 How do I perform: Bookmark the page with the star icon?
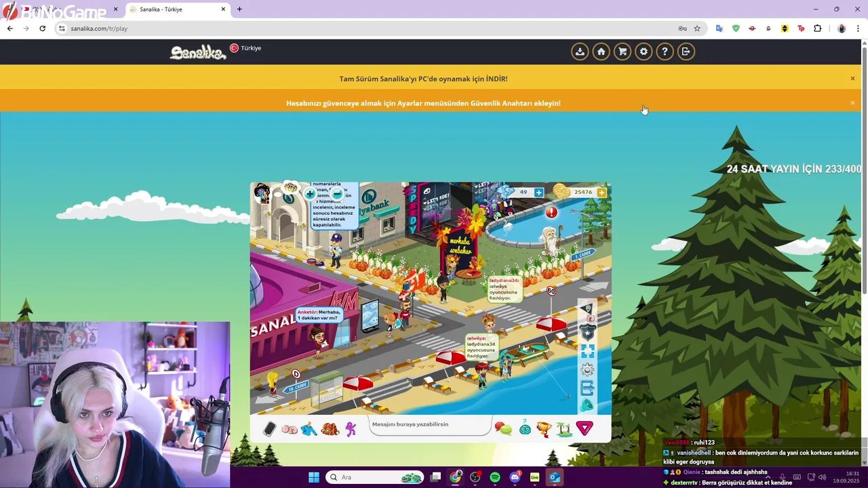coord(697,28)
